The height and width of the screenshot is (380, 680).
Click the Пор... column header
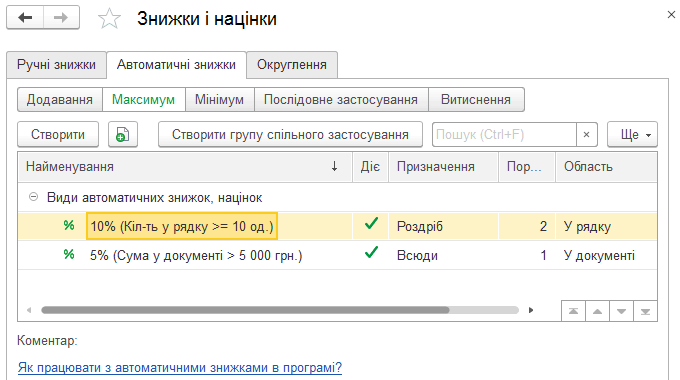527,167
